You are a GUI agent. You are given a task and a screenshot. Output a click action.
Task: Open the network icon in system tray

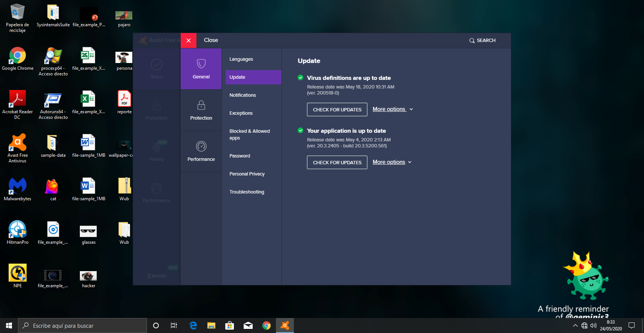[x=584, y=325]
